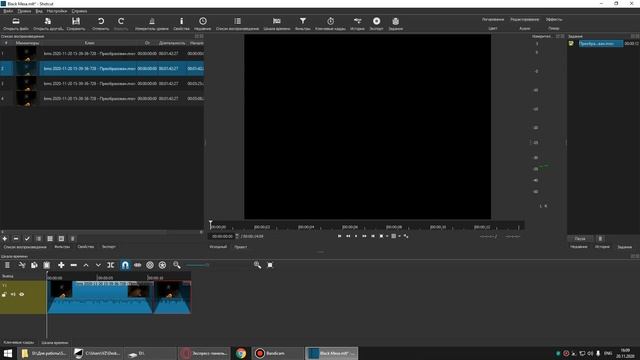Screen dimensions: 640x360
Task: Open the timeline hamburger menu
Action: tap(7, 265)
